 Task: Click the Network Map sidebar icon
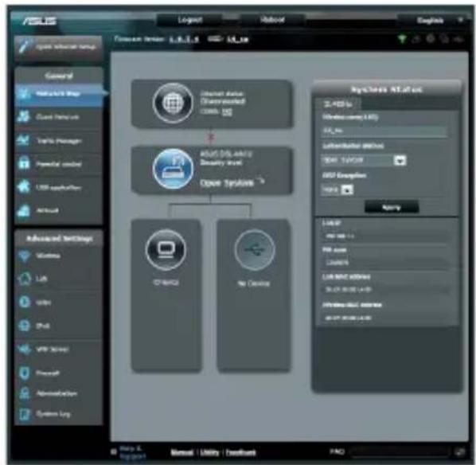click(24, 93)
